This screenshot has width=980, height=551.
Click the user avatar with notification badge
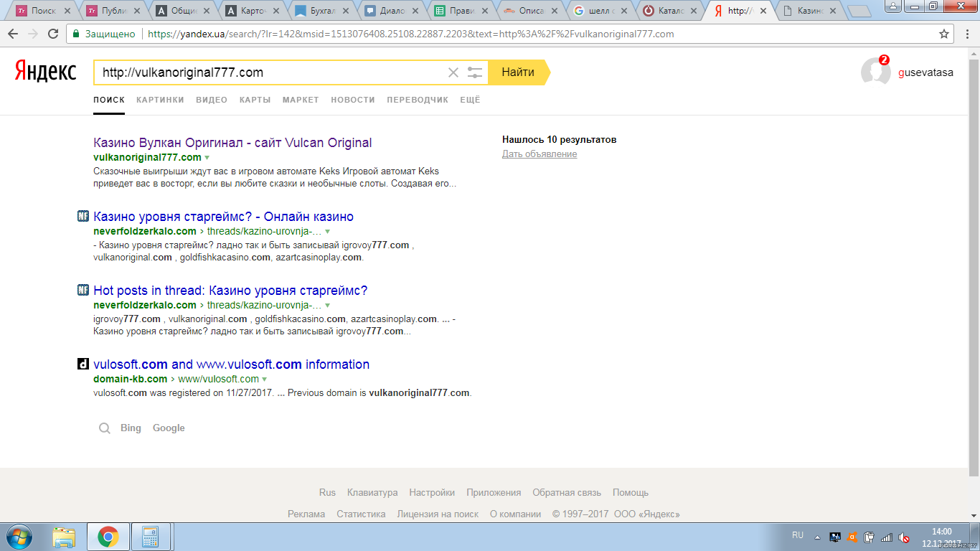tap(875, 71)
